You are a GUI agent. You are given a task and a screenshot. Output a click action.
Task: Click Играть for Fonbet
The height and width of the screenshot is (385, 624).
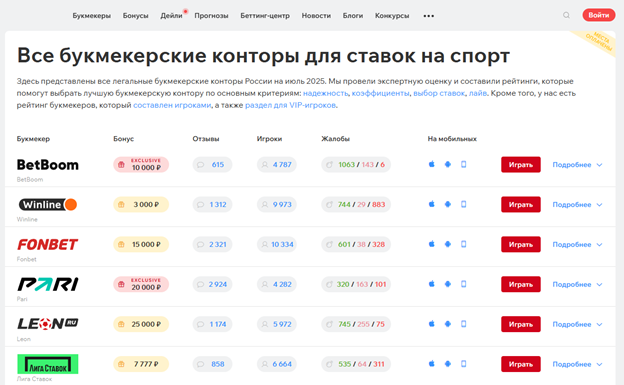(x=521, y=244)
